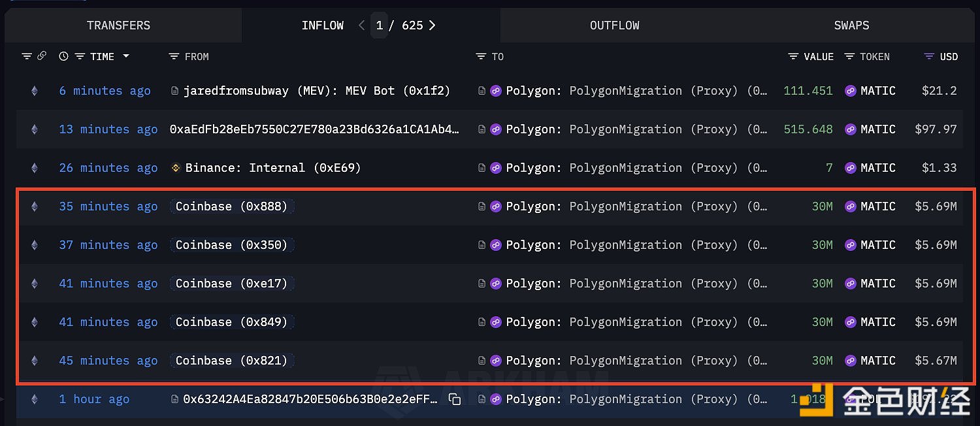Click the clock icon beside TIME
This screenshot has width=980, height=426.
click(x=63, y=57)
